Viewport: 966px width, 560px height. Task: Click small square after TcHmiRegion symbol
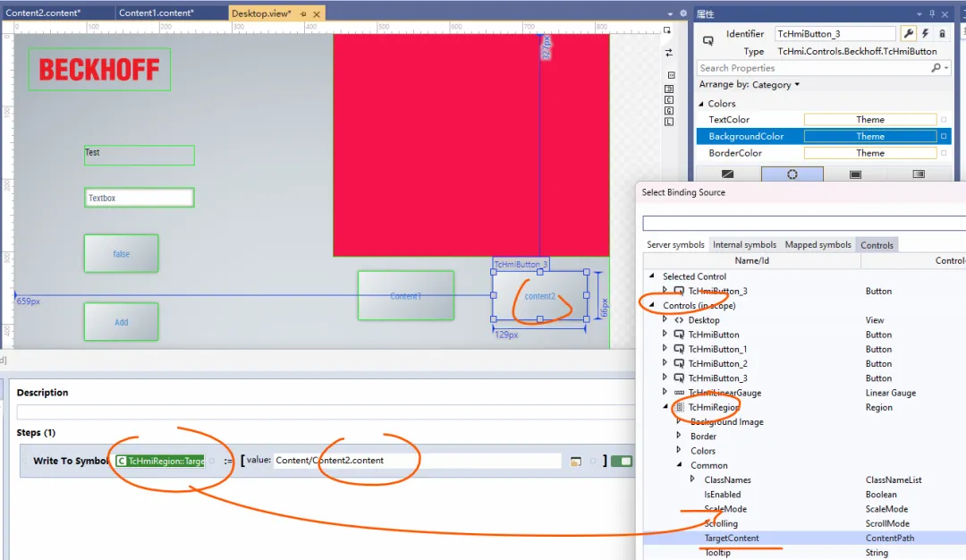(x=212, y=461)
